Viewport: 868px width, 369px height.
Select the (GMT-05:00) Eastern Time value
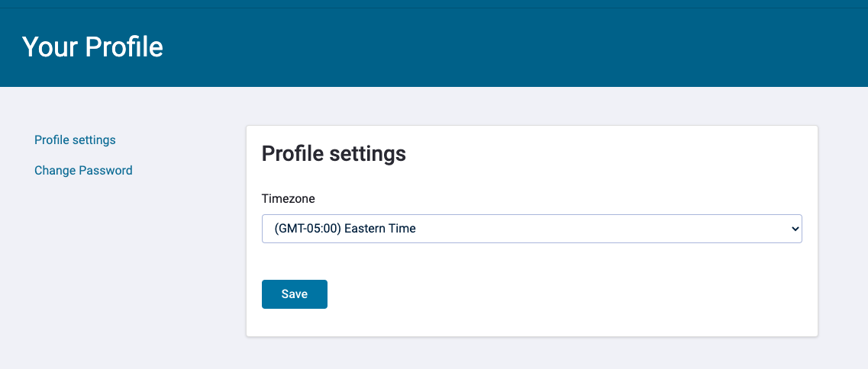345,229
